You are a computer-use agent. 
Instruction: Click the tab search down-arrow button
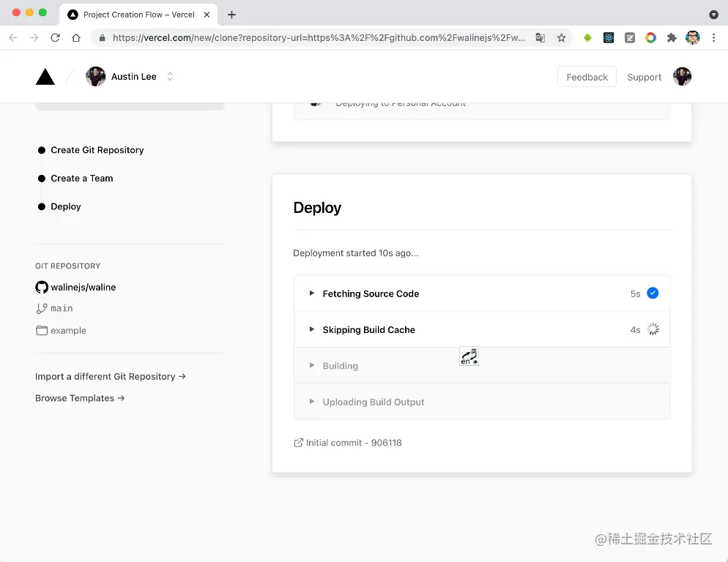(713, 15)
